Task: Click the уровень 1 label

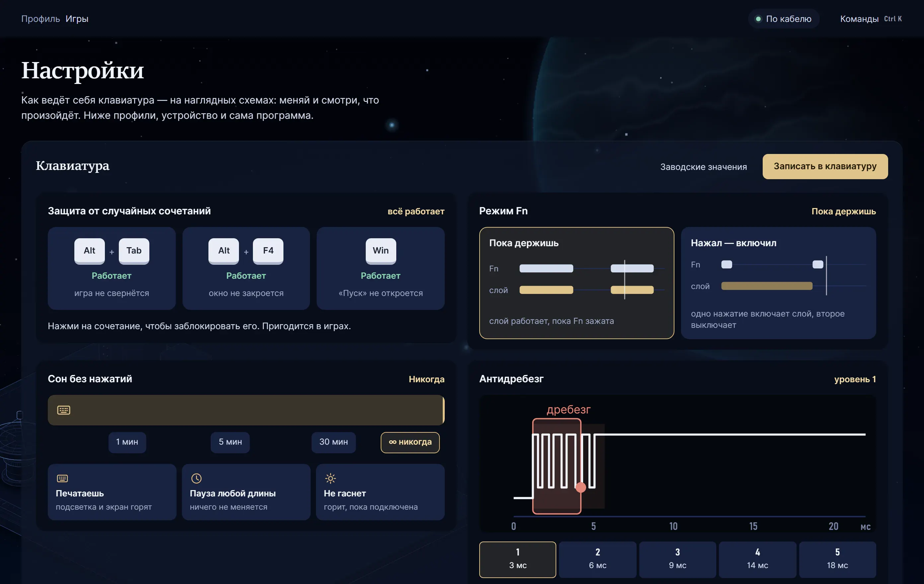Action: [x=855, y=379]
